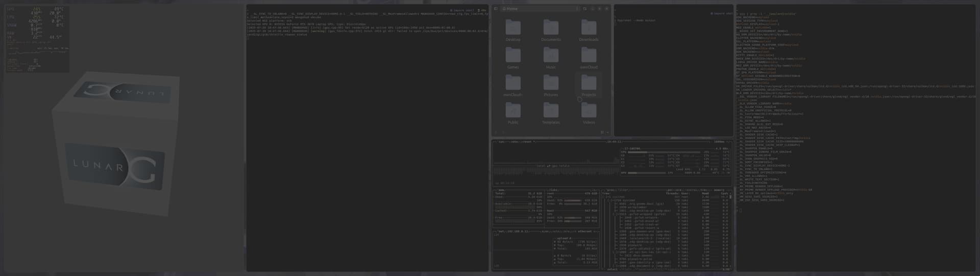Image resolution: width=980 pixels, height=276 pixels.
Task: Open the Games folder
Action: tap(513, 58)
